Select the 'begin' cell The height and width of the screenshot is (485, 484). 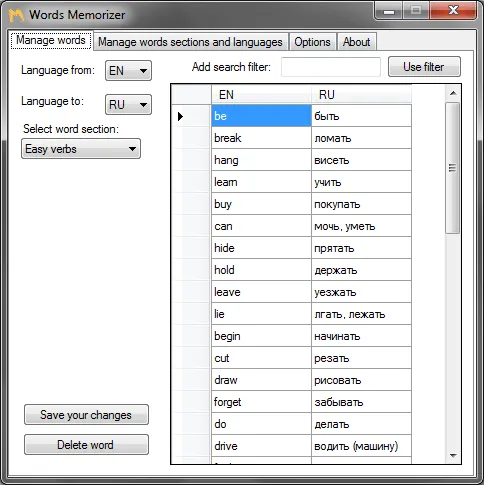[x=261, y=336]
